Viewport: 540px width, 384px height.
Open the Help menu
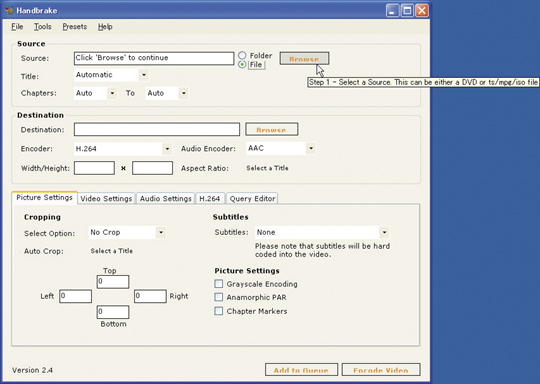pos(105,27)
